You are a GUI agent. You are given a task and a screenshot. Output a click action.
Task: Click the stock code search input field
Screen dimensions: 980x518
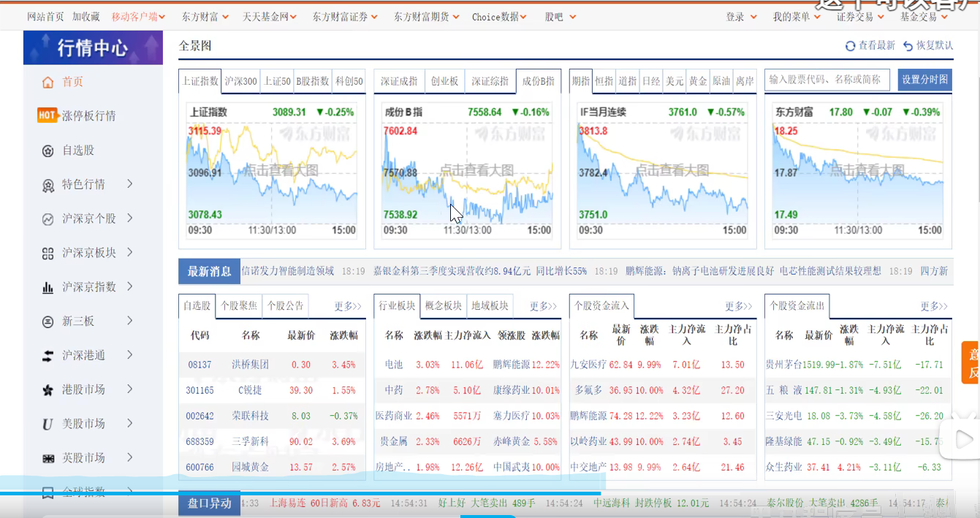point(827,80)
